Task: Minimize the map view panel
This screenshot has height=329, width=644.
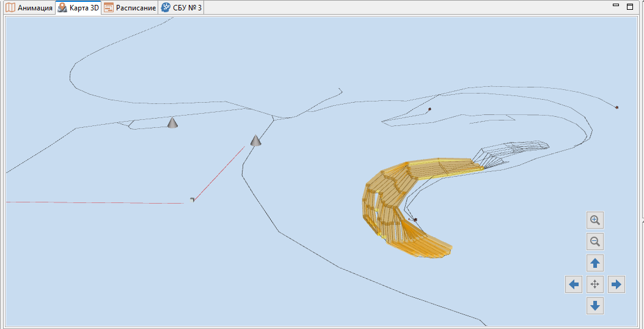Action: coord(616,6)
